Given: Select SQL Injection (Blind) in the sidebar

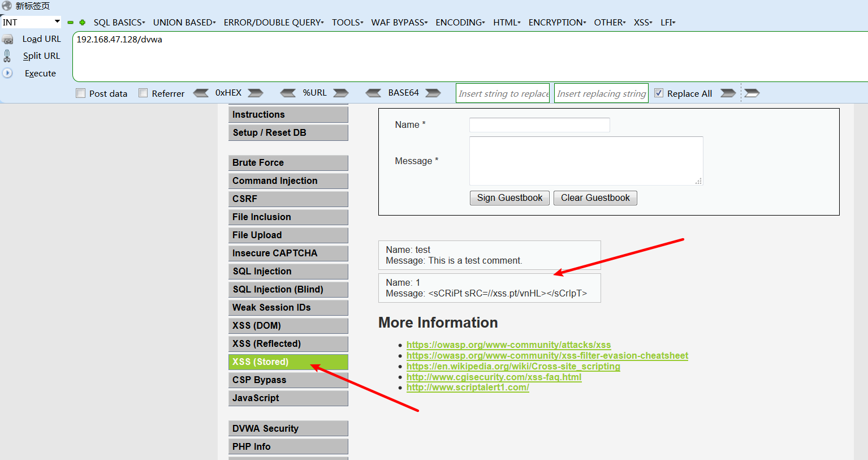Looking at the screenshot, I should coord(288,289).
